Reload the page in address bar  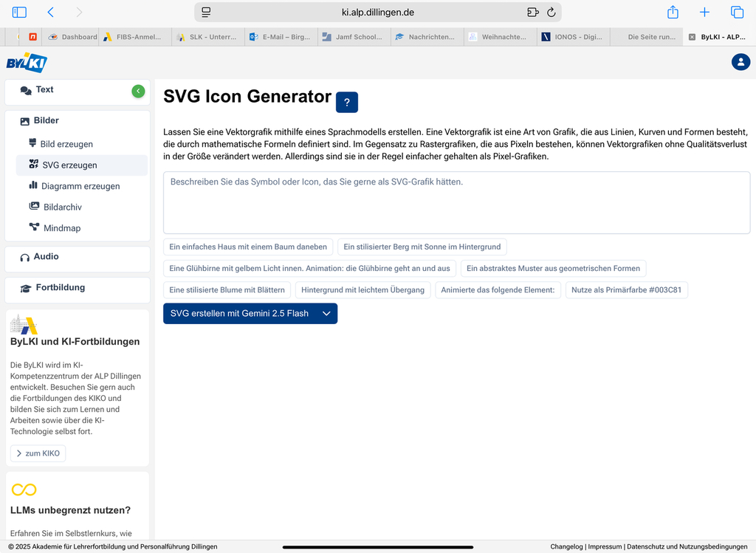551,13
